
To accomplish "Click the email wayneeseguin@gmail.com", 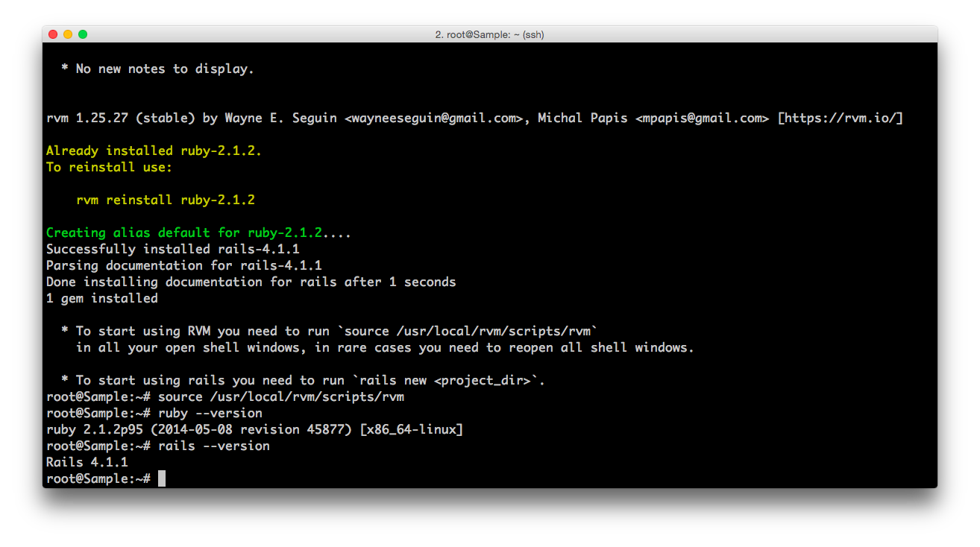I will tap(434, 118).
